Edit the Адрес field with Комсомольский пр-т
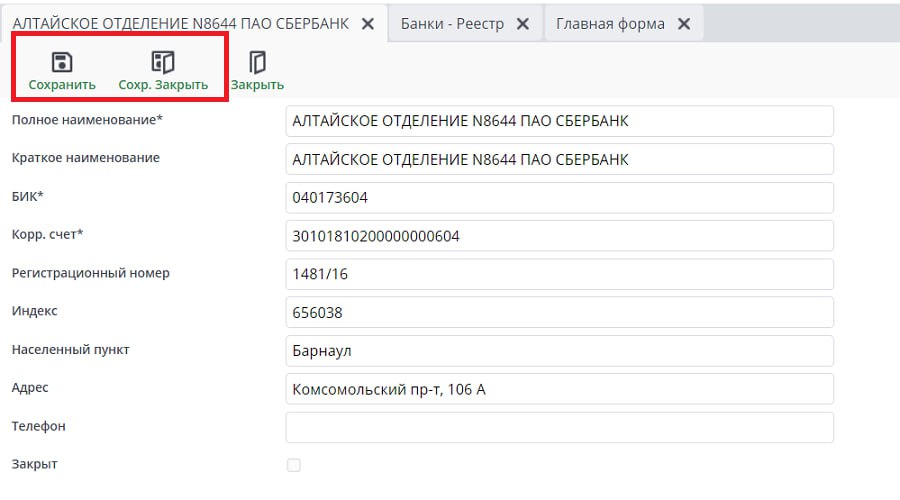The width and height of the screenshot is (900, 500). coord(559,389)
